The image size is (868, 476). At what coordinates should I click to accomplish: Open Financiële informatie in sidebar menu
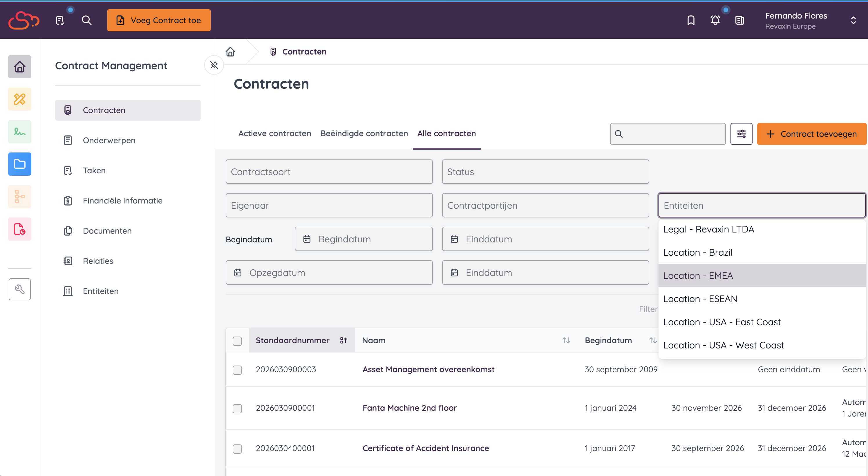tap(122, 201)
